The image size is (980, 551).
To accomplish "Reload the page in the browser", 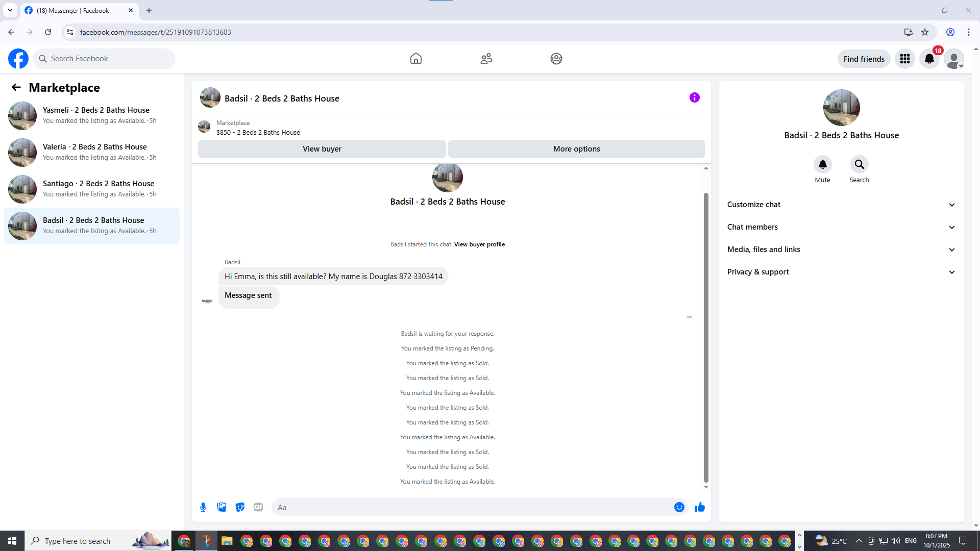I will [x=48, y=32].
